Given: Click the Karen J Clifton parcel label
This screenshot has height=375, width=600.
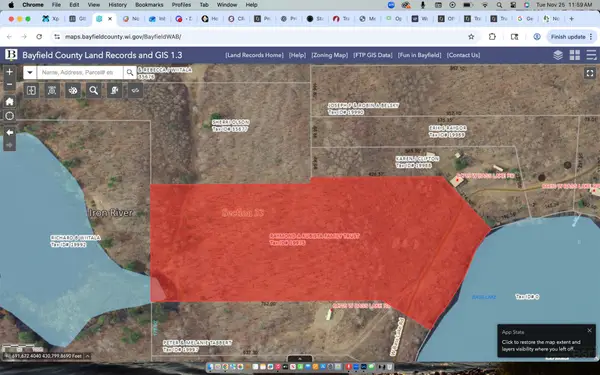Looking at the screenshot, I should pos(417,162).
